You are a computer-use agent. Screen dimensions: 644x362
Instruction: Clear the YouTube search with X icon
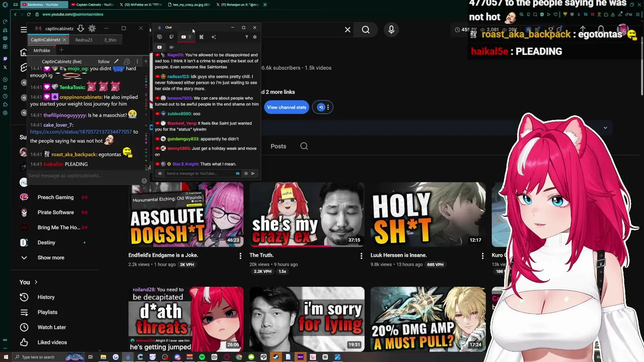pos(348,30)
